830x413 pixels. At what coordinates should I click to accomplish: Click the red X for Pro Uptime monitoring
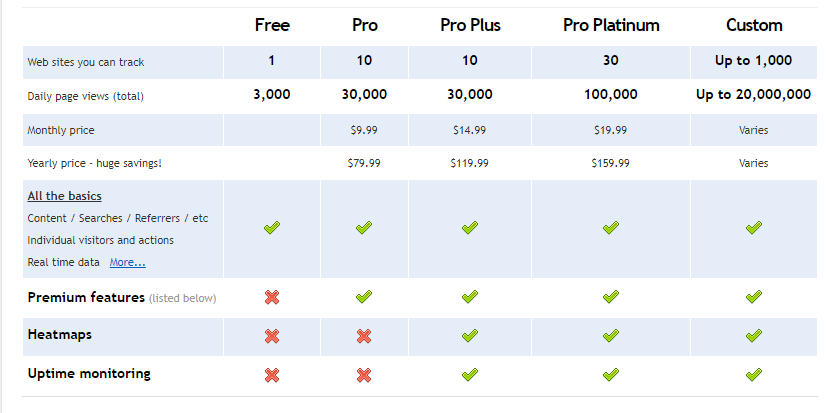pyautogui.click(x=364, y=375)
